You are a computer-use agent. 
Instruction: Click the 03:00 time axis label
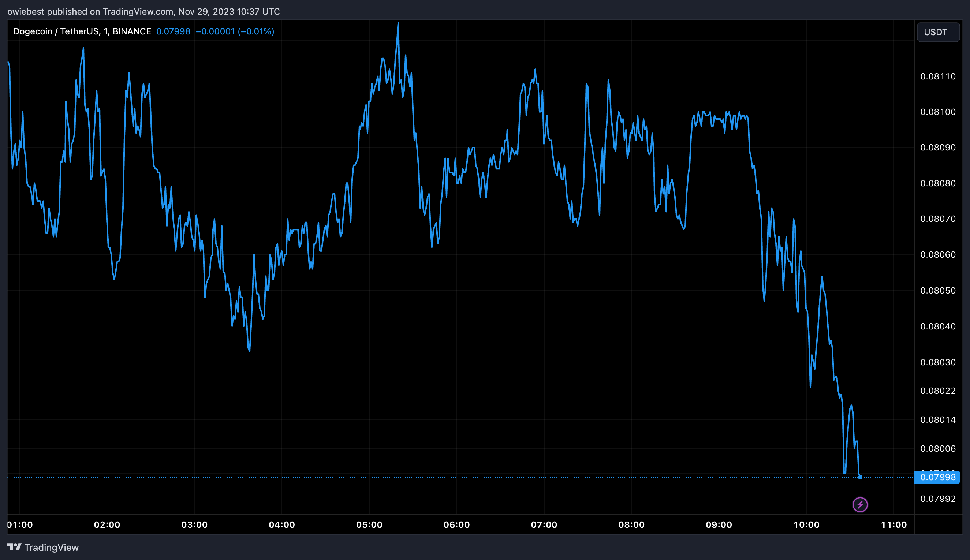(194, 524)
